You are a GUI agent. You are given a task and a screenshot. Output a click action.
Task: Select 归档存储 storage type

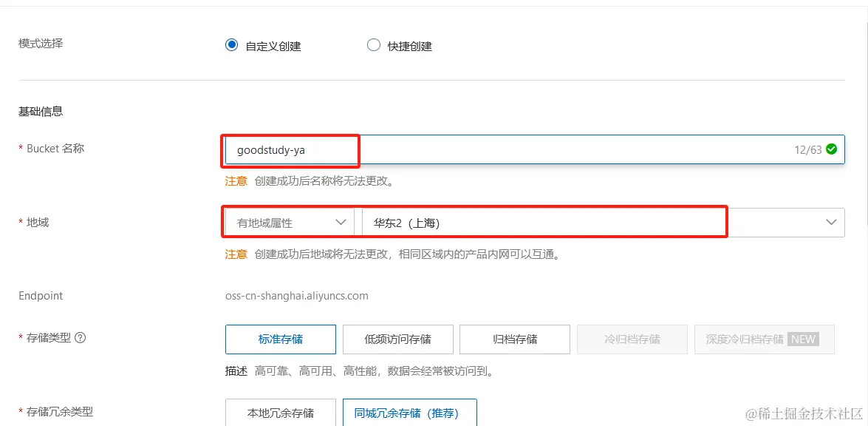(515, 339)
